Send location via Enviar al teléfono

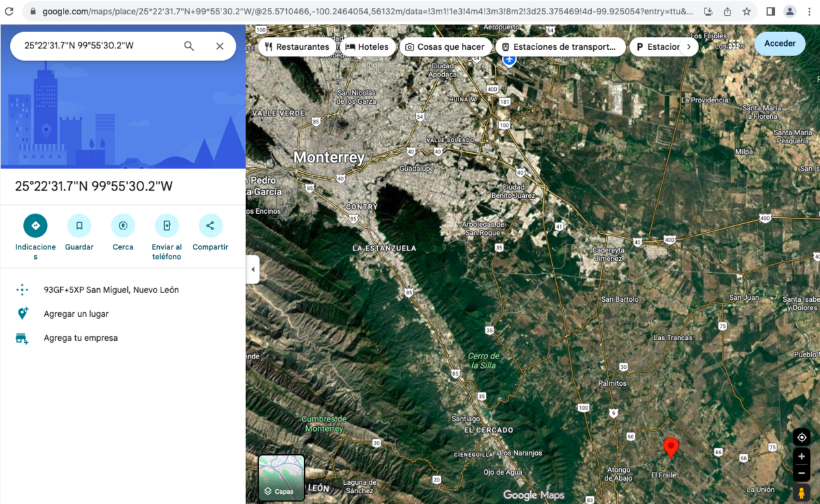pos(167,225)
